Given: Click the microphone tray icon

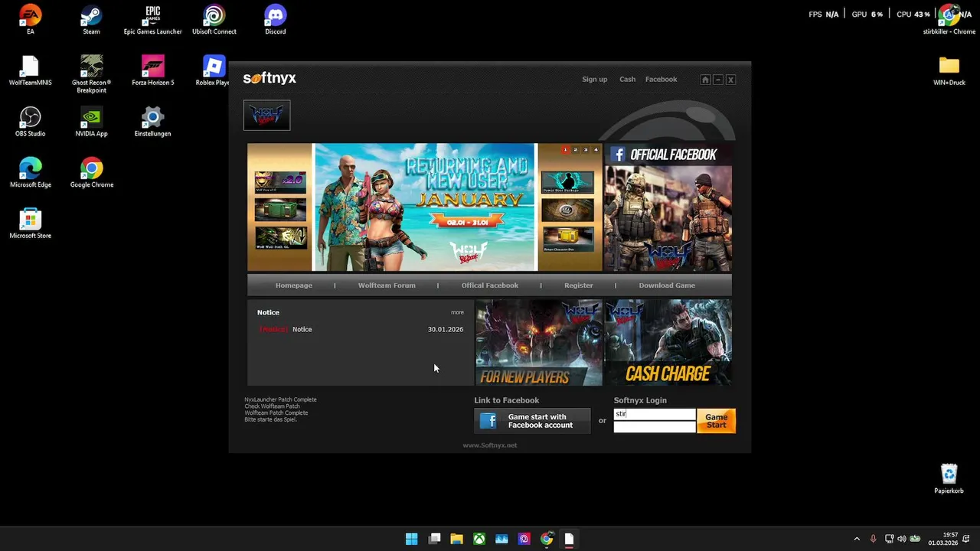Looking at the screenshot, I should 873,539.
